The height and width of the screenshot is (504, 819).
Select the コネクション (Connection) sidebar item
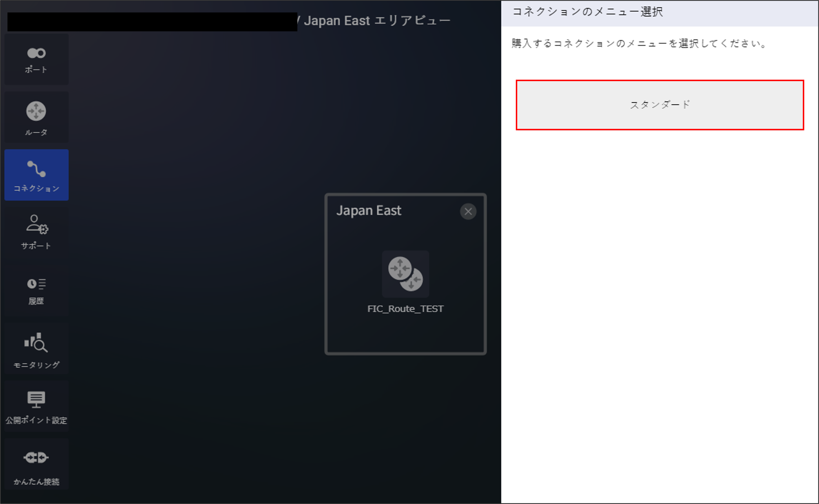coord(36,175)
